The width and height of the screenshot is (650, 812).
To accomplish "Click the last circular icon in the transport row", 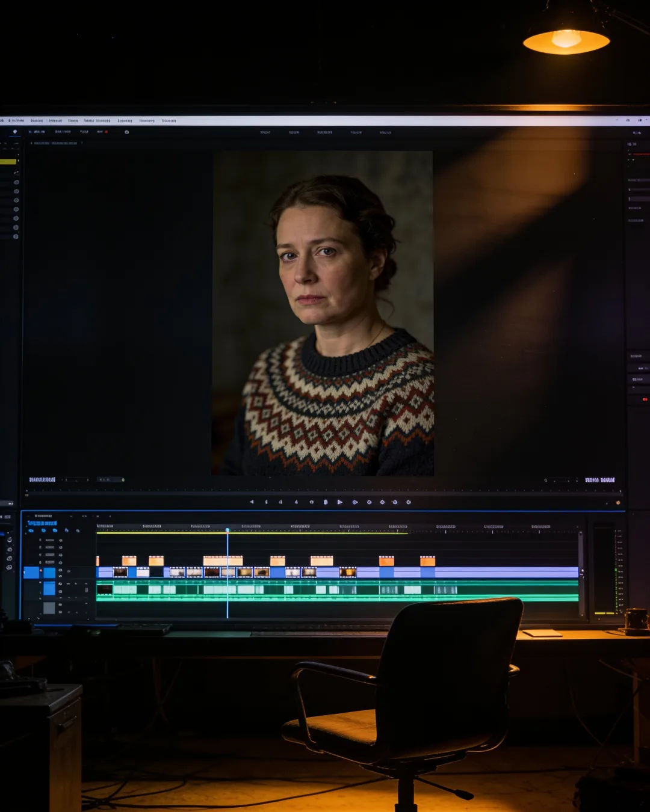I will 409,502.
